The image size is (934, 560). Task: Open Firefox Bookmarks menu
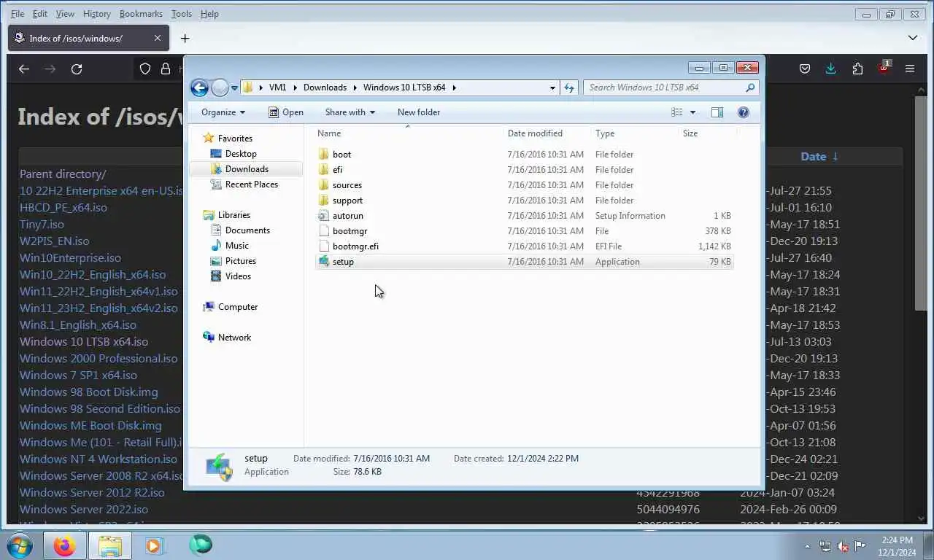point(142,14)
